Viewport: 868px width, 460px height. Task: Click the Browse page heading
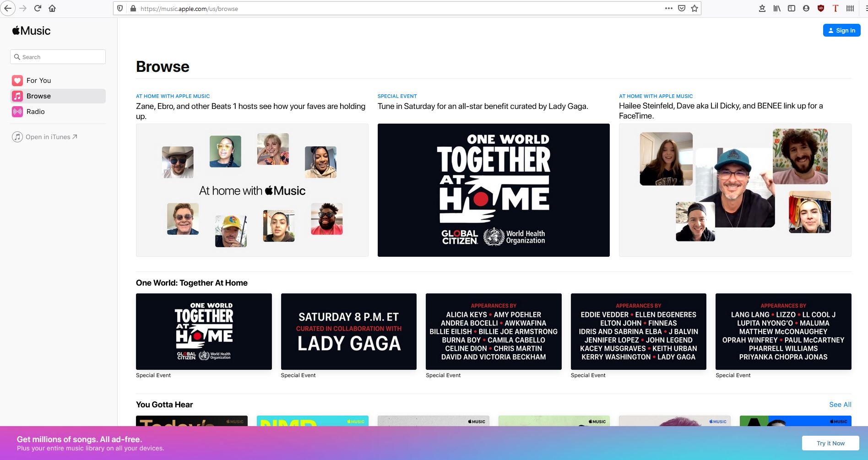coord(163,67)
